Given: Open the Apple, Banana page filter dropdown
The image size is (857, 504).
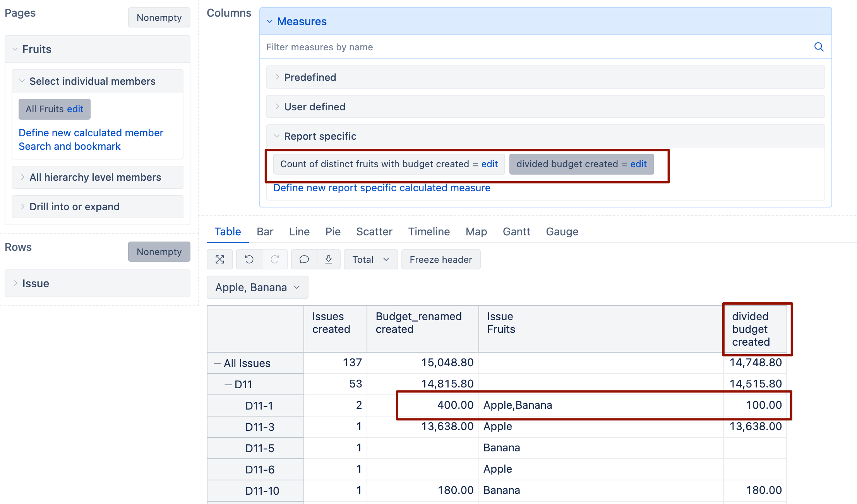Looking at the screenshot, I should (x=257, y=287).
